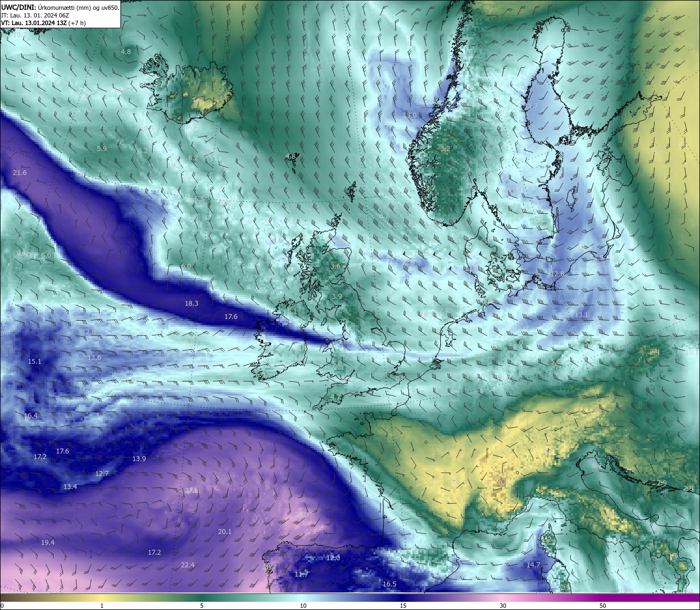The height and width of the screenshot is (610, 700).
Task: Click the 12.7 value label
Action: coord(102,474)
